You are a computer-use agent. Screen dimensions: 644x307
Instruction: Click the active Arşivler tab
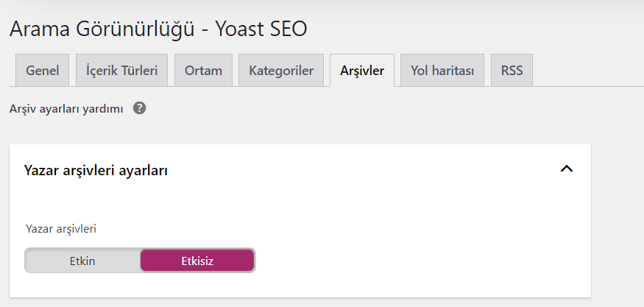pyautogui.click(x=362, y=70)
